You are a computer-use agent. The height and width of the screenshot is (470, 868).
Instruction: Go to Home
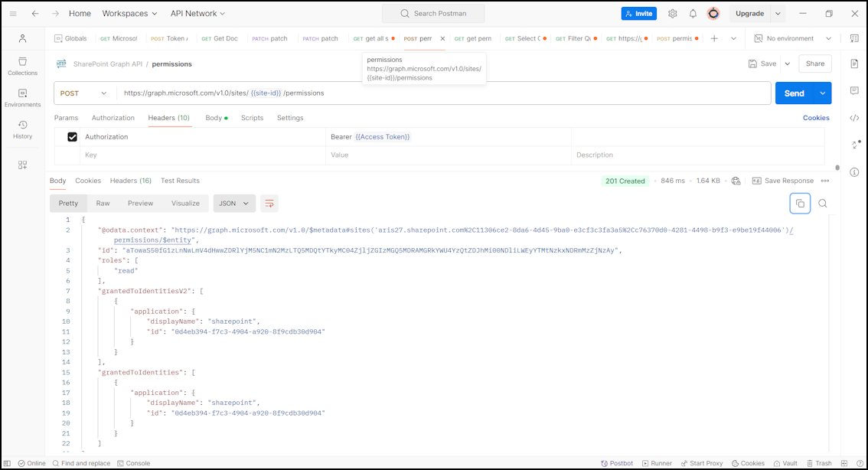tap(80, 13)
